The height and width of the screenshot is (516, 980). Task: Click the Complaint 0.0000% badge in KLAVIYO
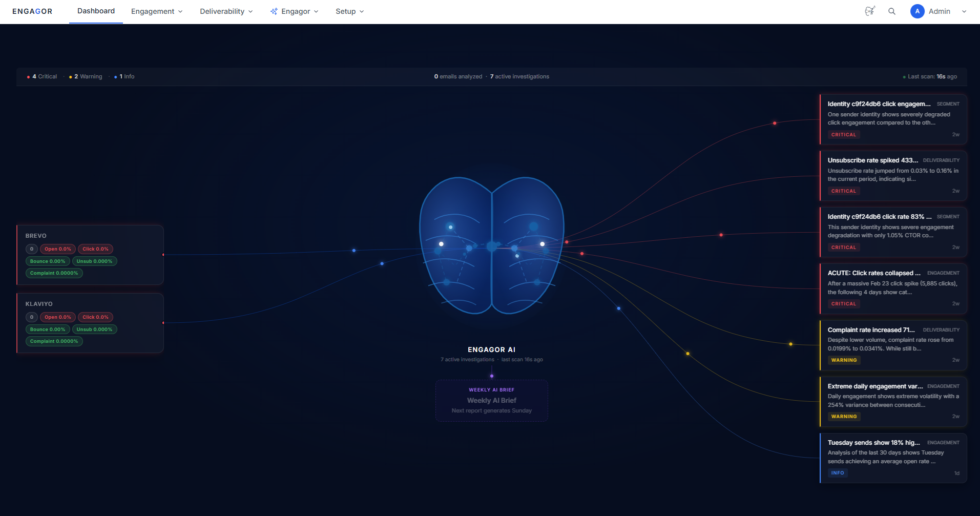click(x=54, y=341)
